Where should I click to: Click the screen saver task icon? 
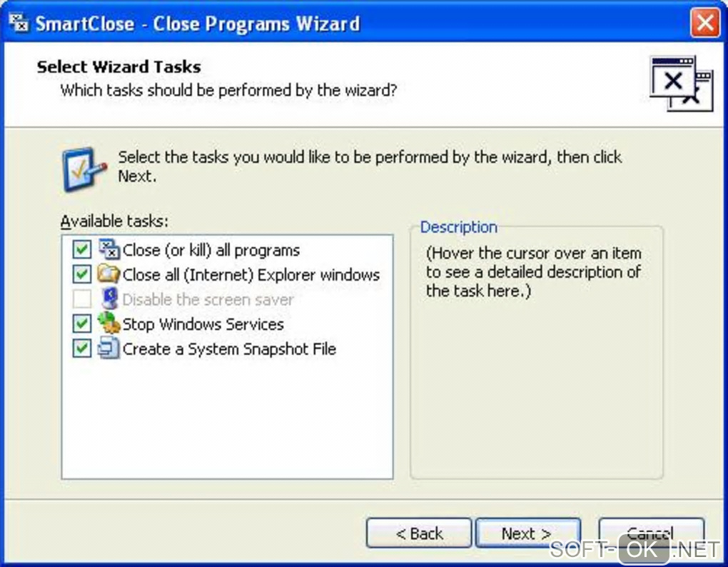tap(108, 299)
